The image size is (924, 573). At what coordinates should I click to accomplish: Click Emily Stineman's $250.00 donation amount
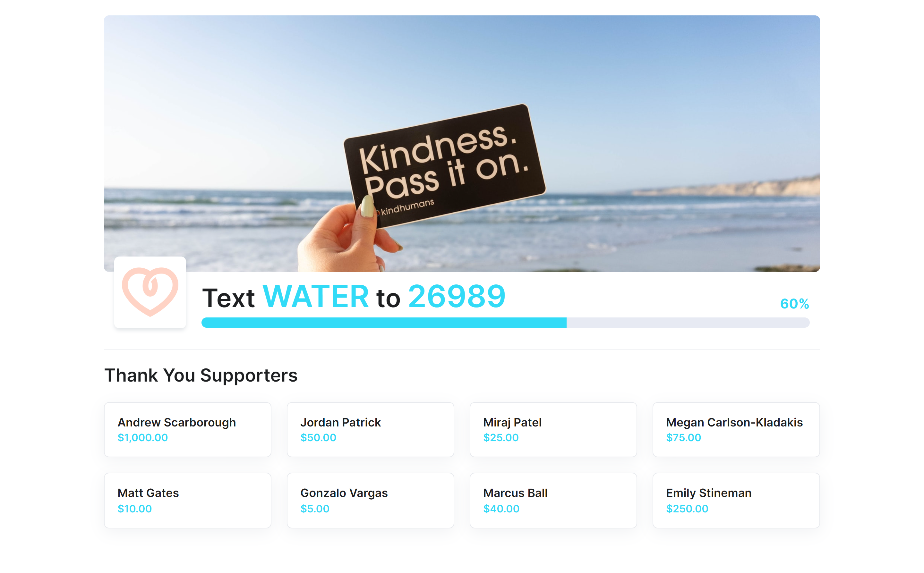tap(687, 509)
